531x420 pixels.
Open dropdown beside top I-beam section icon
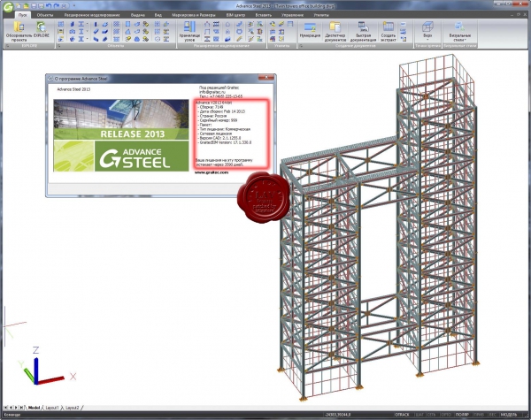click(x=87, y=24)
